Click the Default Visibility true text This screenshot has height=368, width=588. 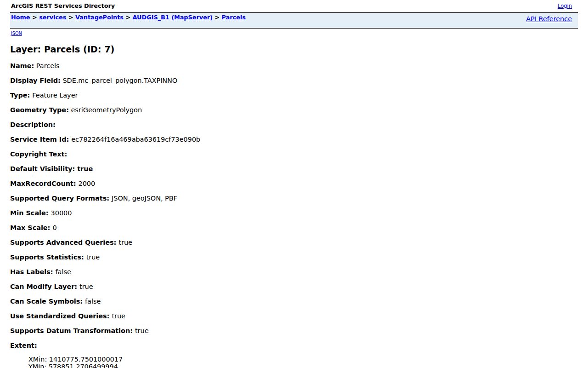point(85,169)
